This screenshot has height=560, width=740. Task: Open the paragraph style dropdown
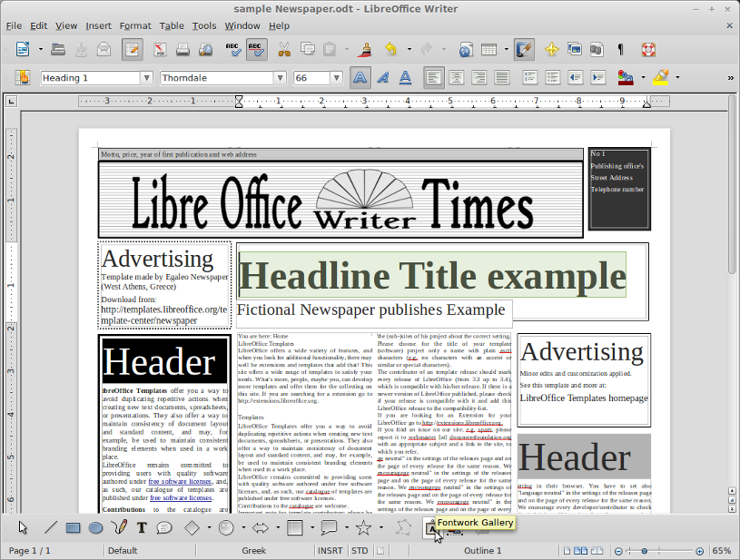click(145, 77)
